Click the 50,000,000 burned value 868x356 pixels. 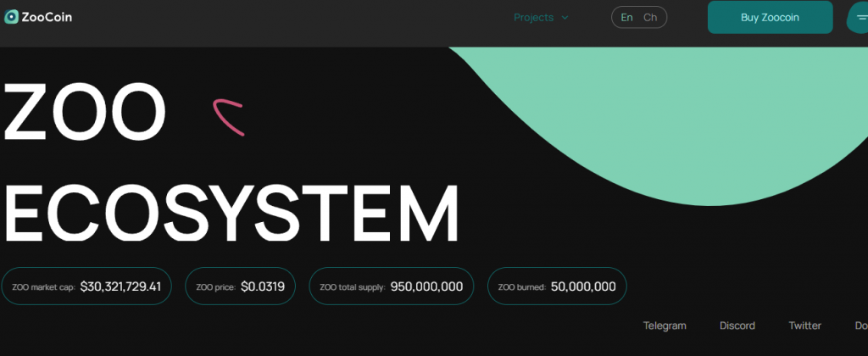(583, 286)
